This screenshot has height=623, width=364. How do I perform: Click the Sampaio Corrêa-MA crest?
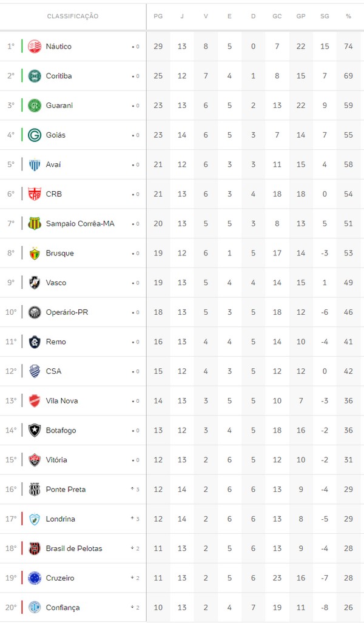click(34, 223)
